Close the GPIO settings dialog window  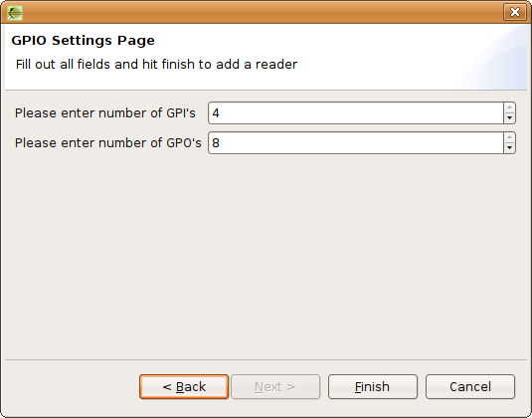click(x=515, y=12)
